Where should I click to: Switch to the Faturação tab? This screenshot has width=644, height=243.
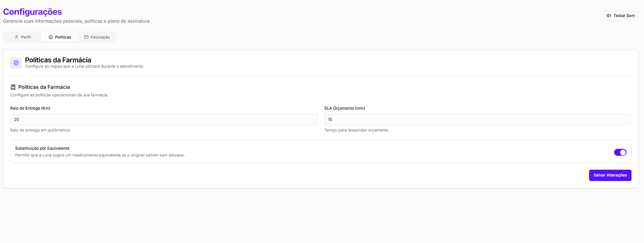coord(97,37)
